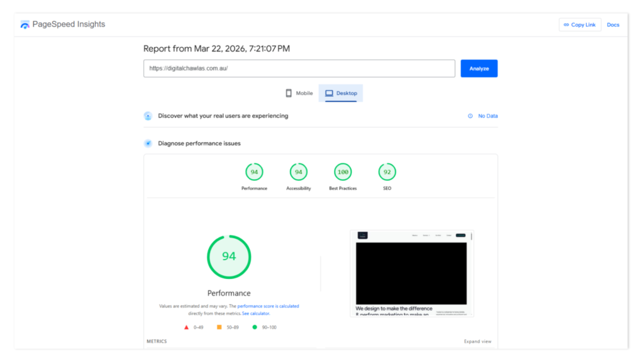Viewport: 644px width, 362px height.
Task: Jump to Accessibility score gauge
Action: tap(298, 172)
